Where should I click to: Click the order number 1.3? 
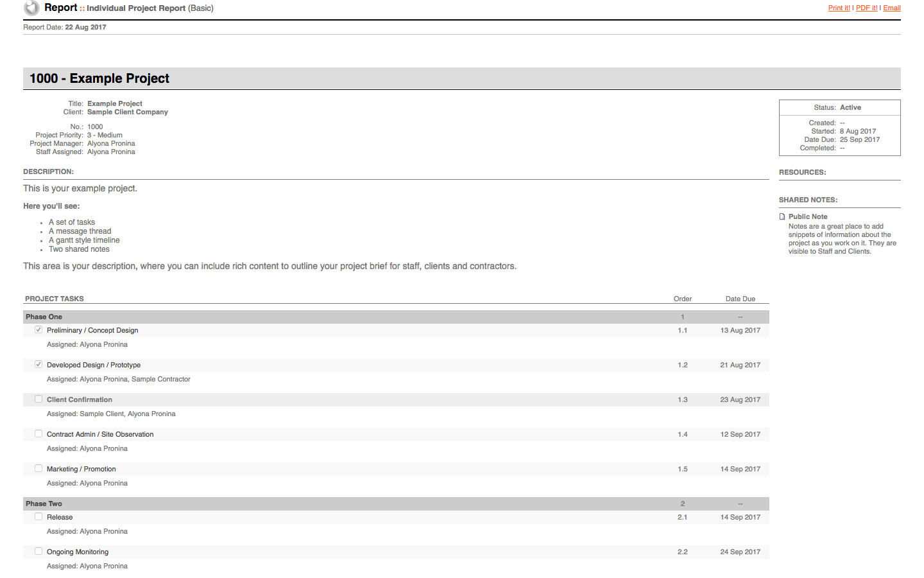click(x=683, y=399)
